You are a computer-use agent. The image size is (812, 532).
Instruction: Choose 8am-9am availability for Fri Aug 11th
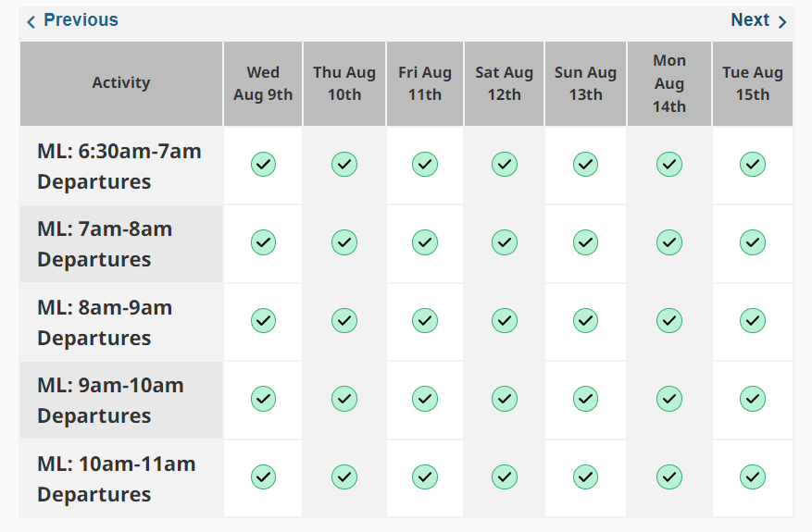pos(425,321)
